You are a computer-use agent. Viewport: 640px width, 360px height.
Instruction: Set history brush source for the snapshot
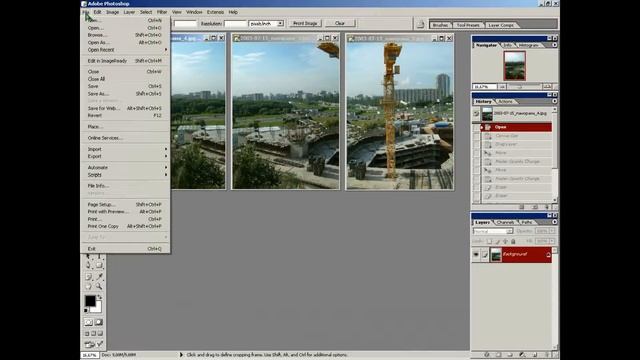click(x=476, y=114)
